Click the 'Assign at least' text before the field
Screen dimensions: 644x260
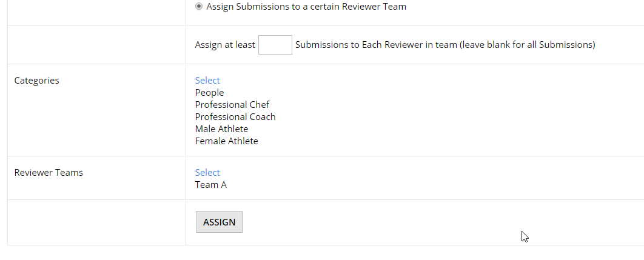pyautogui.click(x=225, y=45)
